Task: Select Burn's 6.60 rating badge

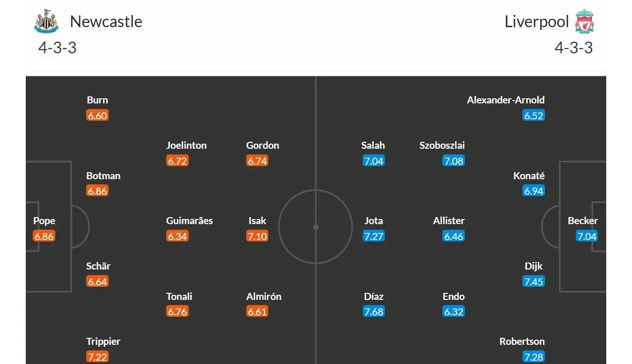Action: (97, 116)
